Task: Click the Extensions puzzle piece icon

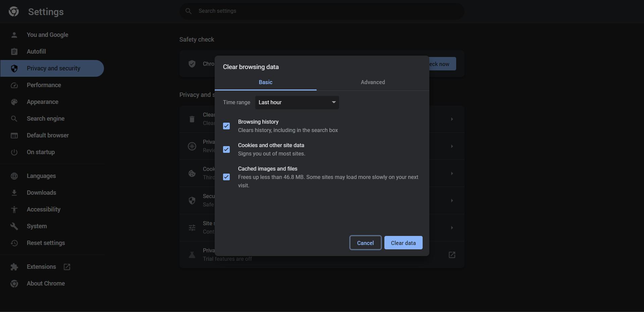Action: (14, 267)
